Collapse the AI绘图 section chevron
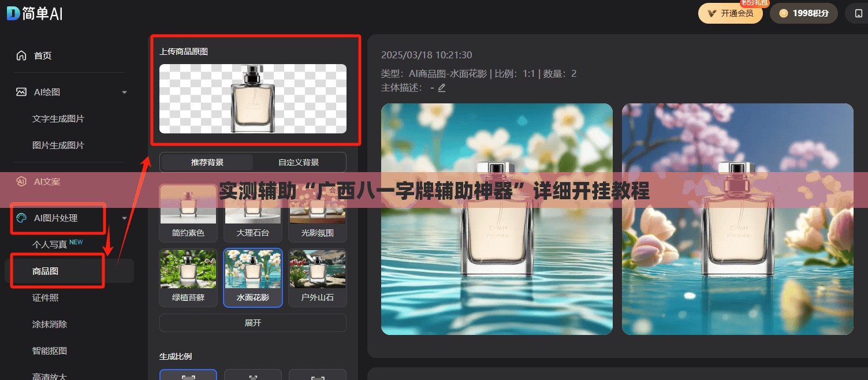 [x=124, y=92]
